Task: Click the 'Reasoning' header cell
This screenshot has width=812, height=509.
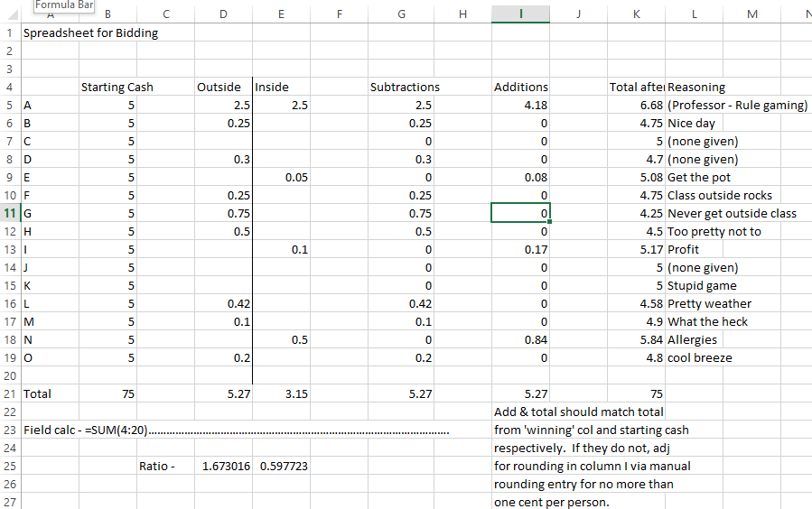Action: click(x=695, y=88)
